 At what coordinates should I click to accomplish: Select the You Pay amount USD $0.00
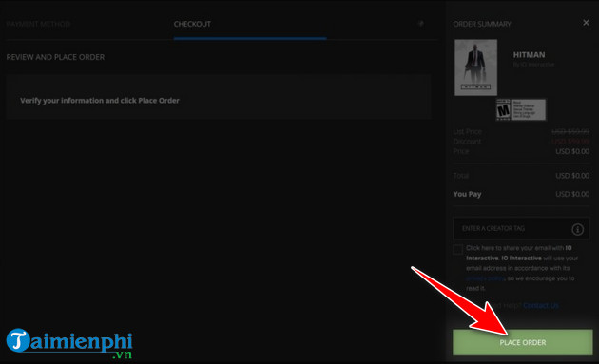[x=572, y=194]
